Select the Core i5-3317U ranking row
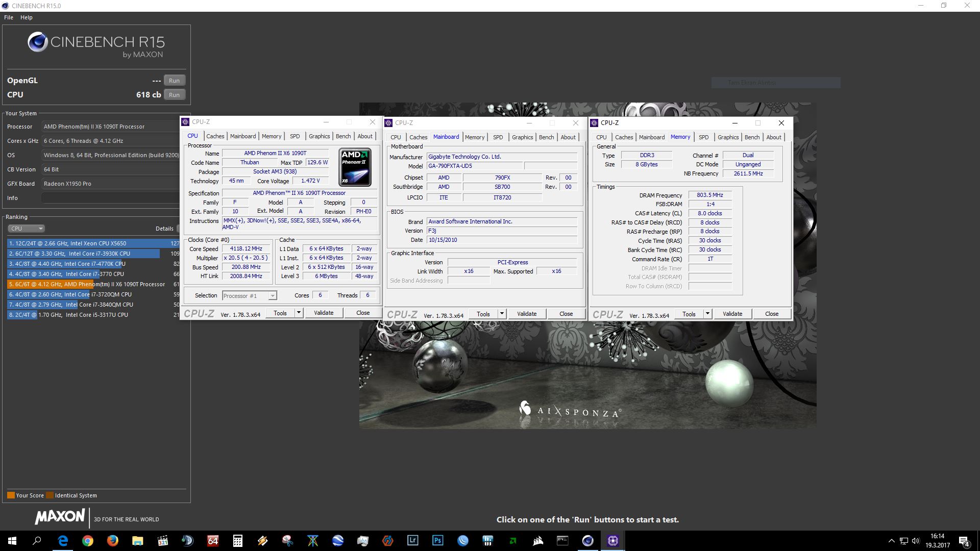980x551 pixels. tap(93, 315)
